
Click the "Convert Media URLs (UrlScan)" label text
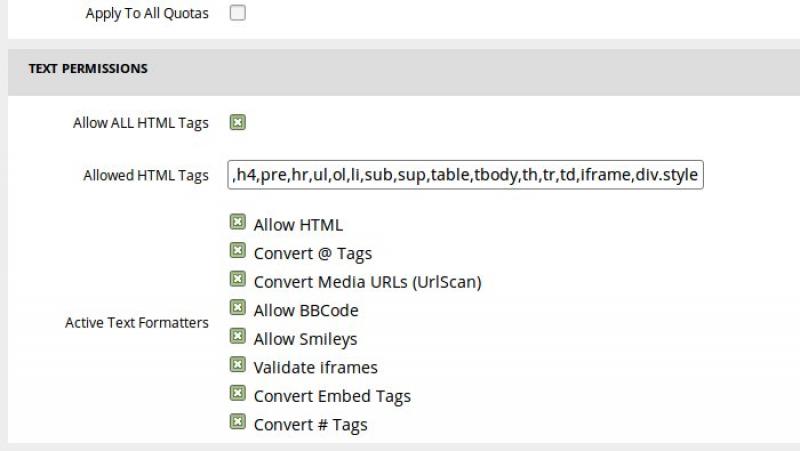[367, 282]
